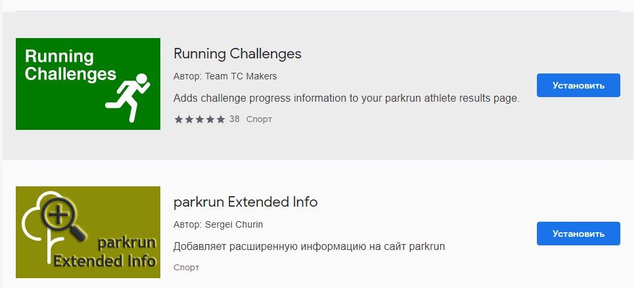This screenshot has width=644, height=288.
Task: Click the Russian description of parkrun Extended Info
Action: 309,247
